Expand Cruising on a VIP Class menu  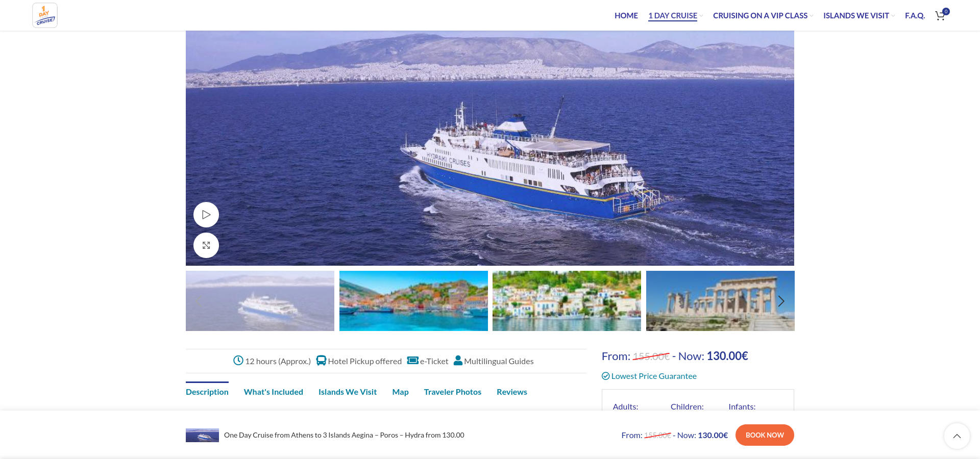763,15
